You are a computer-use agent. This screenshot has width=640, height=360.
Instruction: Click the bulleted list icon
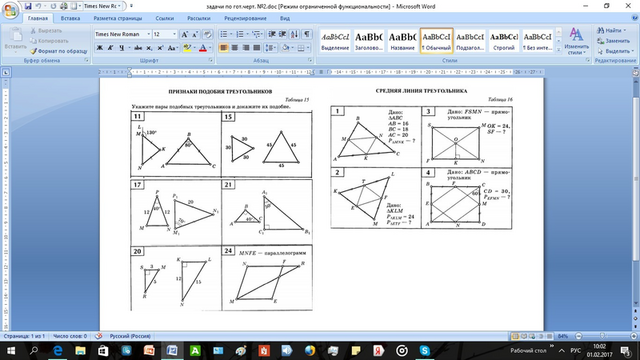224,34
